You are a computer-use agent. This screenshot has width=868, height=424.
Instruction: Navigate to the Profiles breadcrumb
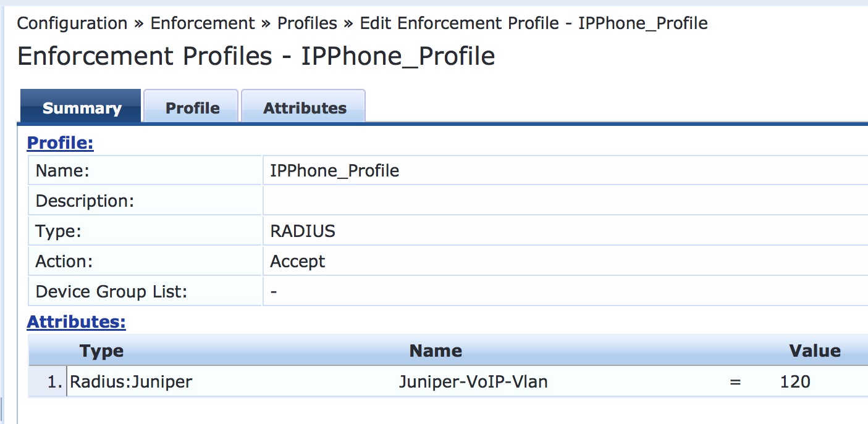pos(307,23)
